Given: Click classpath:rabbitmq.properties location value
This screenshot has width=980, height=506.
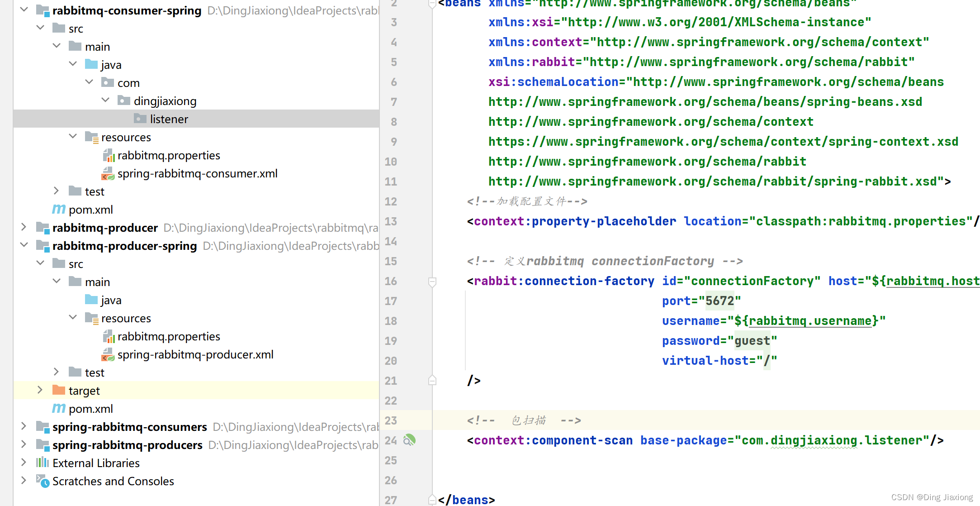Looking at the screenshot, I should click(x=861, y=221).
